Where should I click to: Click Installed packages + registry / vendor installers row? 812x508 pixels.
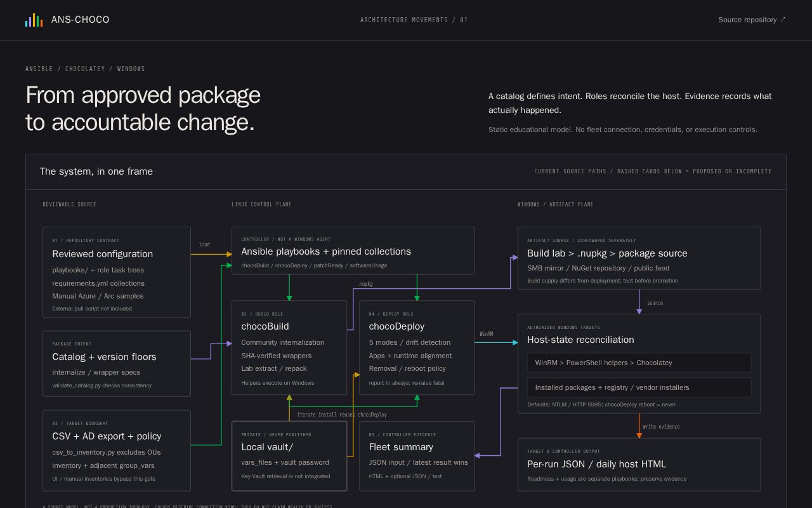point(639,387)
